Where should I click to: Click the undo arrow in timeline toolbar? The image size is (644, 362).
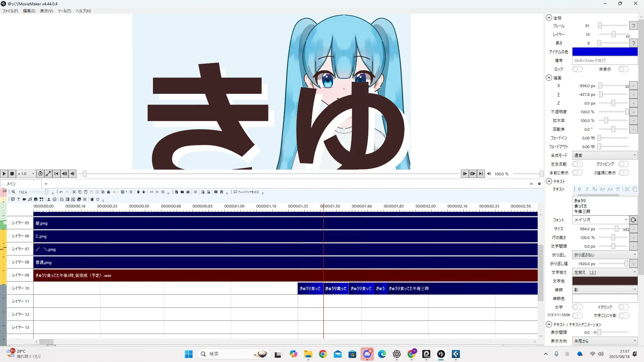coord(61,192)
